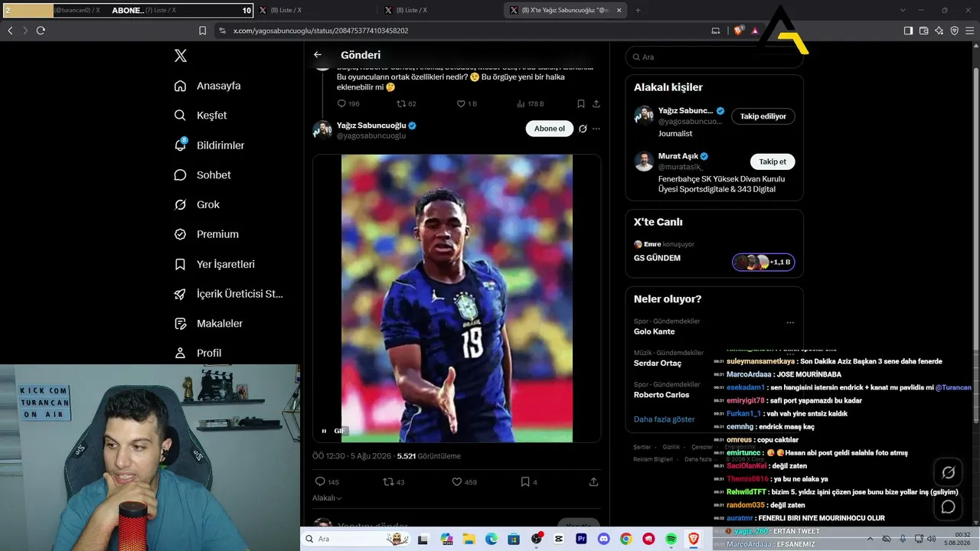Image resolution: width=980 pixels, height=551 pixels.
Task: Reply to quoted post with 196 replies
Action: [348, 103]
